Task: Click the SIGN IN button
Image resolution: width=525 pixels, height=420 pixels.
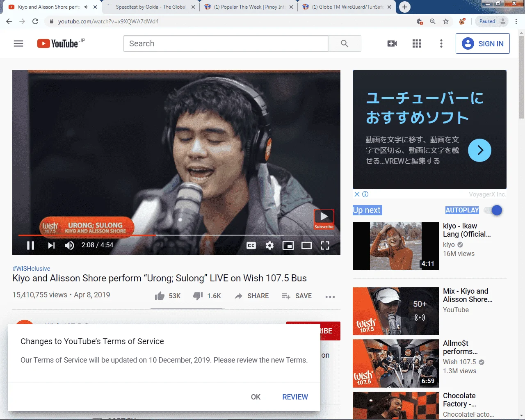Action: (483, 43)
